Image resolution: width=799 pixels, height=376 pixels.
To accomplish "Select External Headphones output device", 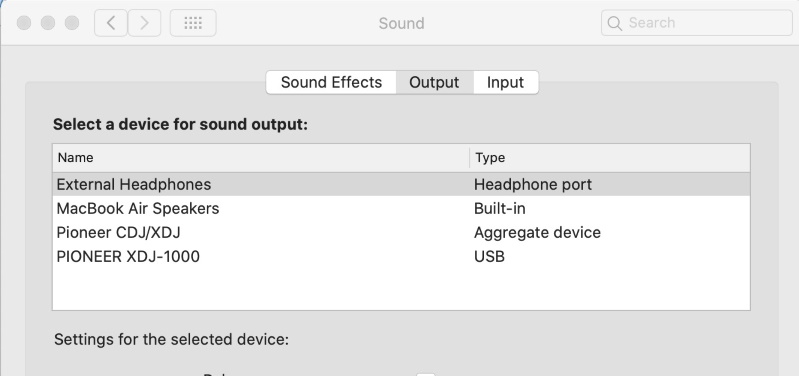I will (x=401, y=184).
